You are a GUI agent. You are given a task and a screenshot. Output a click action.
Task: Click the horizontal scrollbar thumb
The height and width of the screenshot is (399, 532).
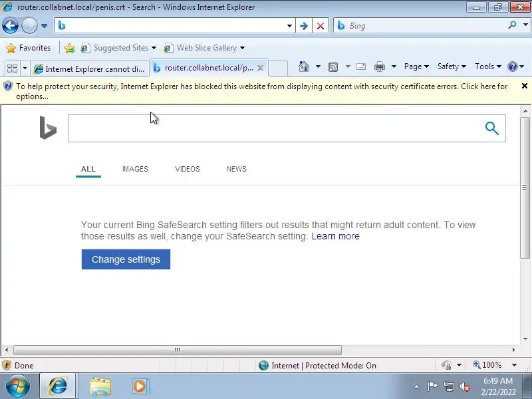177,350
